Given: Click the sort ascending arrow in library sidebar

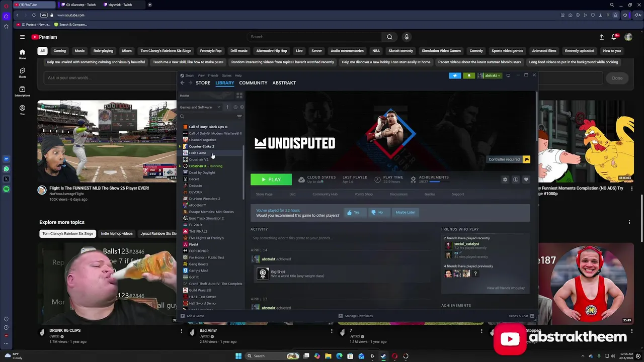Looking at the screenshot, I should pos(227,107).
